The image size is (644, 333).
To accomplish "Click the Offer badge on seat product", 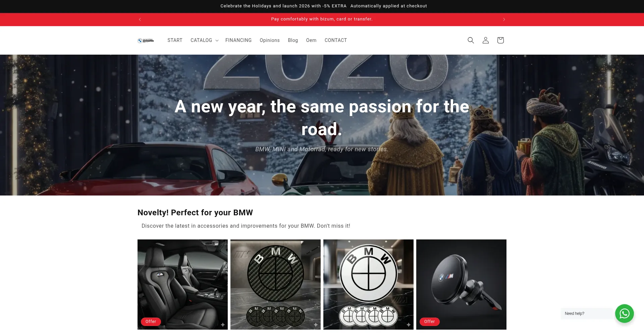I will pos(151,322).
